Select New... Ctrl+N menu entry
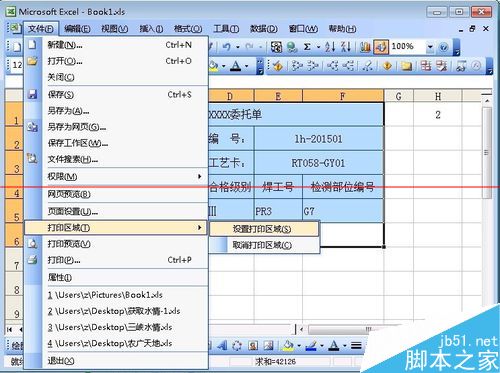This screenshot has width=500, height=373. pos(116,45)
